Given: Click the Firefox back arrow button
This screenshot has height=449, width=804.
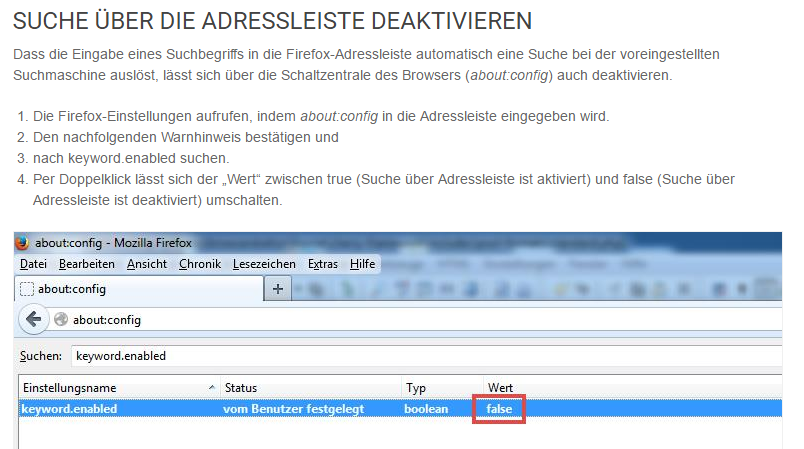Looking at the screenshot, I should point(34,319).
